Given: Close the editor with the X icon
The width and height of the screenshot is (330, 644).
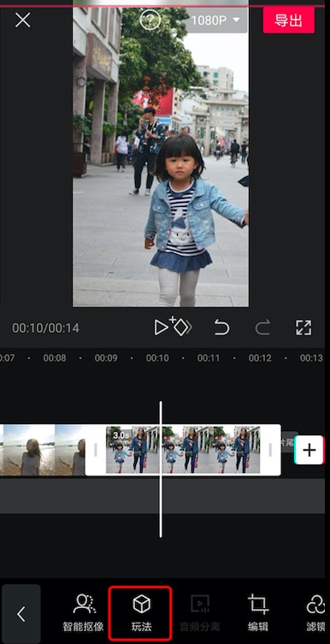Looking at the screenshot, I should tap(22, 20).
